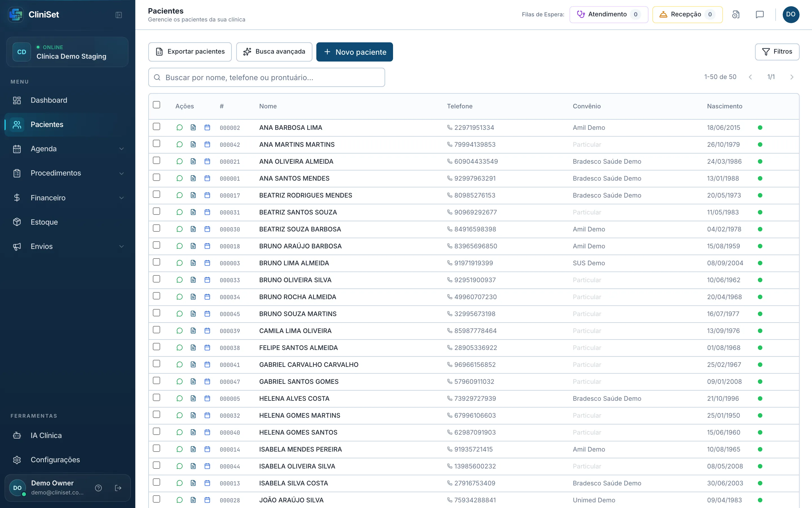Open chat icon for BEATRIZ RODRIGUES MENDES
The height and width of the screenshot is (508, 812).
point(180,195)
